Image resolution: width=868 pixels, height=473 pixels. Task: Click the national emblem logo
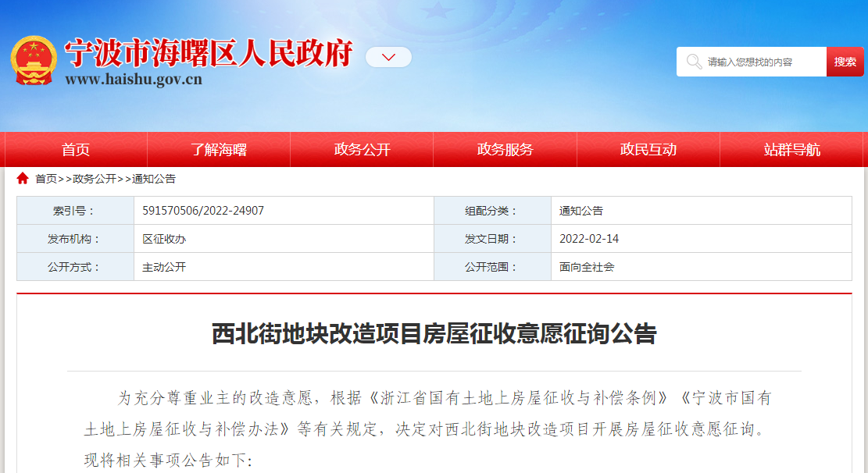[34, 60]
